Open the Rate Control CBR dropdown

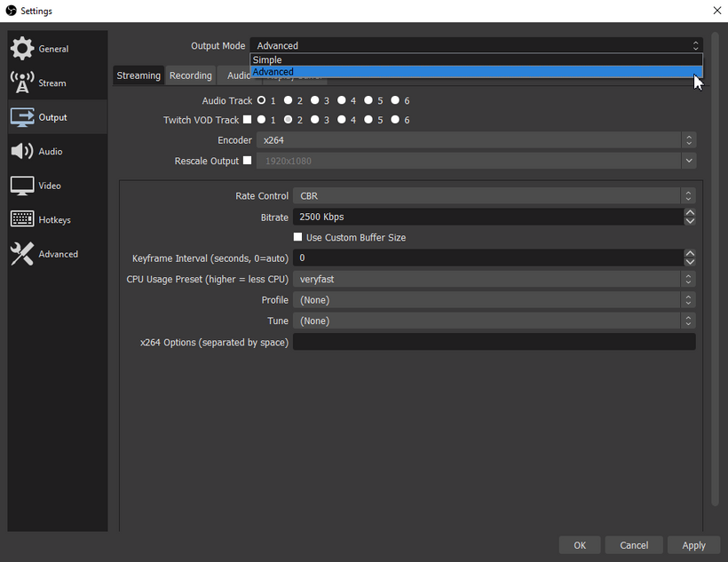point(495,196)
